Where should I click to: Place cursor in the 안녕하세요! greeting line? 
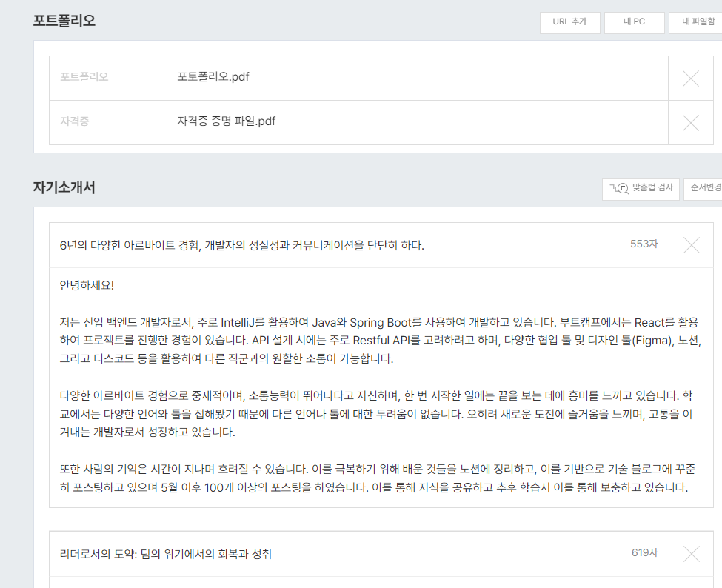pos(87,285)
